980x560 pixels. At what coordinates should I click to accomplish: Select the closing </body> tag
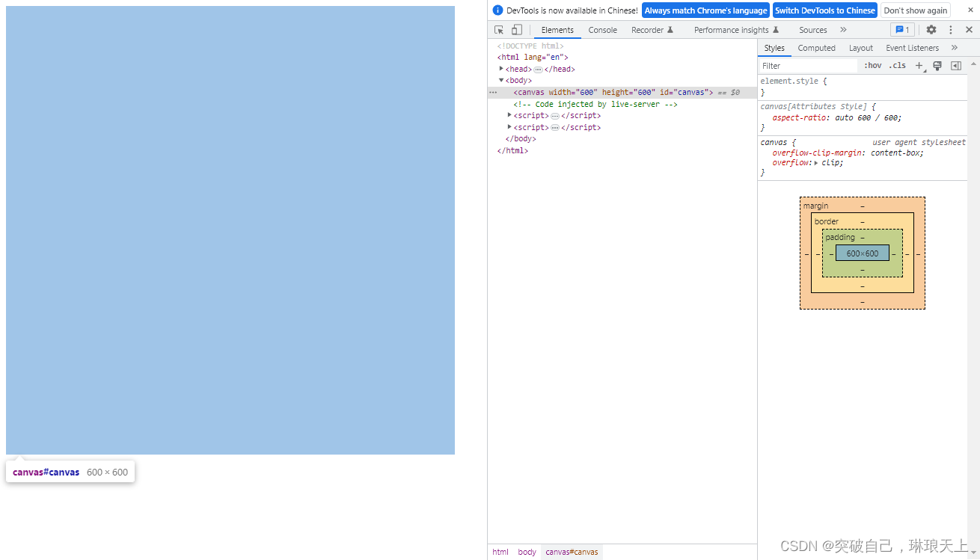pos(521,139)
